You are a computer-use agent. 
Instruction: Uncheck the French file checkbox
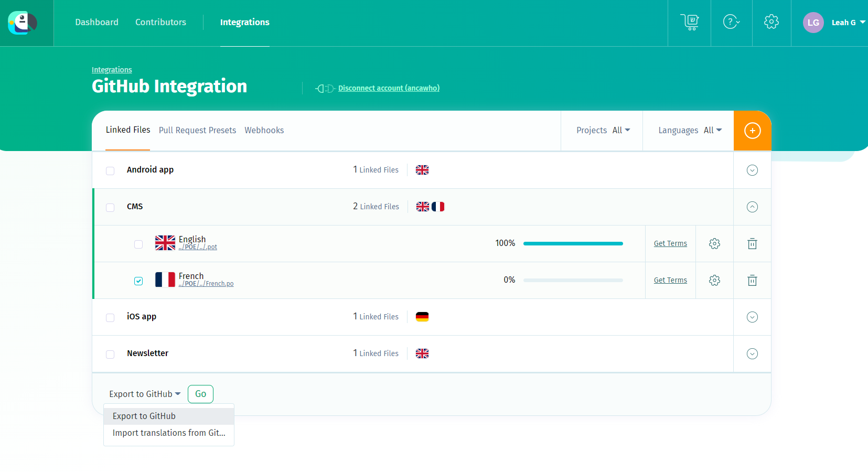138,281
